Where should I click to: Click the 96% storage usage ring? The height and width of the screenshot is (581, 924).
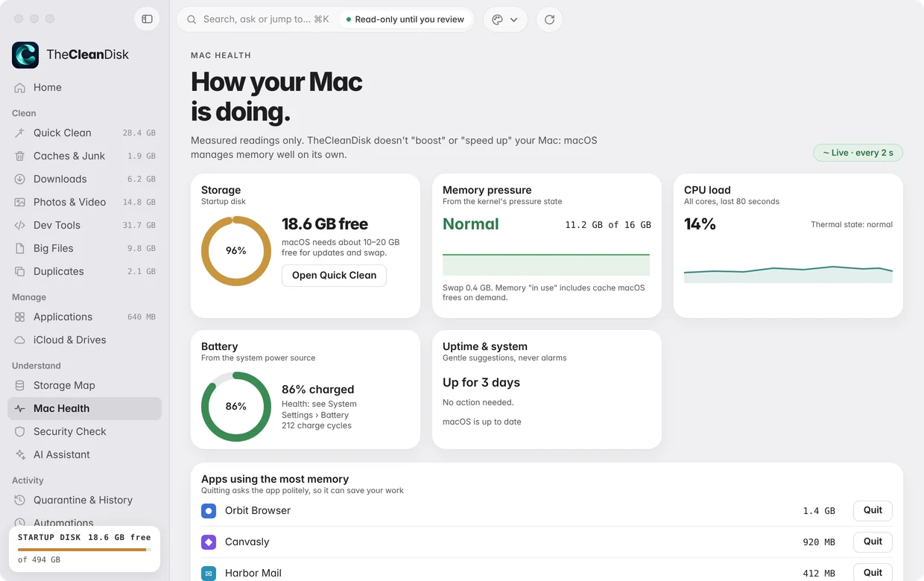pos(236,251)
